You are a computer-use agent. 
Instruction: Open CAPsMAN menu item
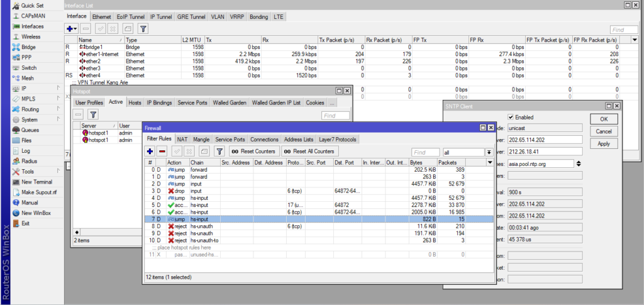[33, 16]
